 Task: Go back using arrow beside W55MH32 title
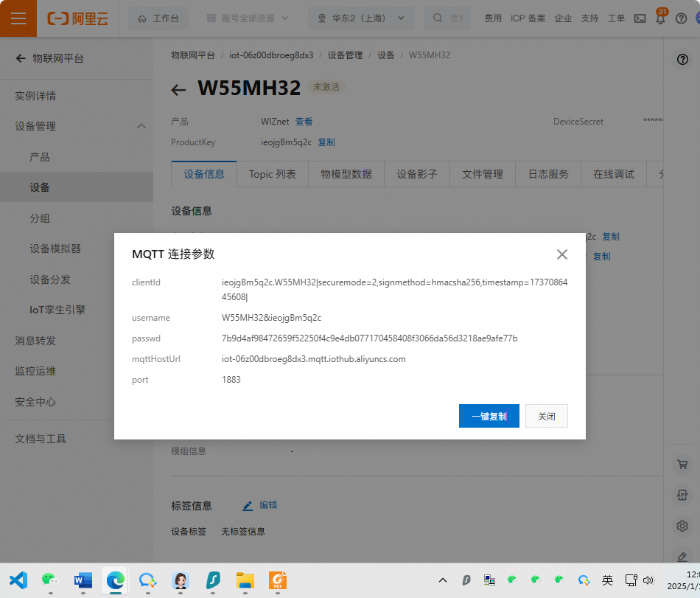point(178,90)
